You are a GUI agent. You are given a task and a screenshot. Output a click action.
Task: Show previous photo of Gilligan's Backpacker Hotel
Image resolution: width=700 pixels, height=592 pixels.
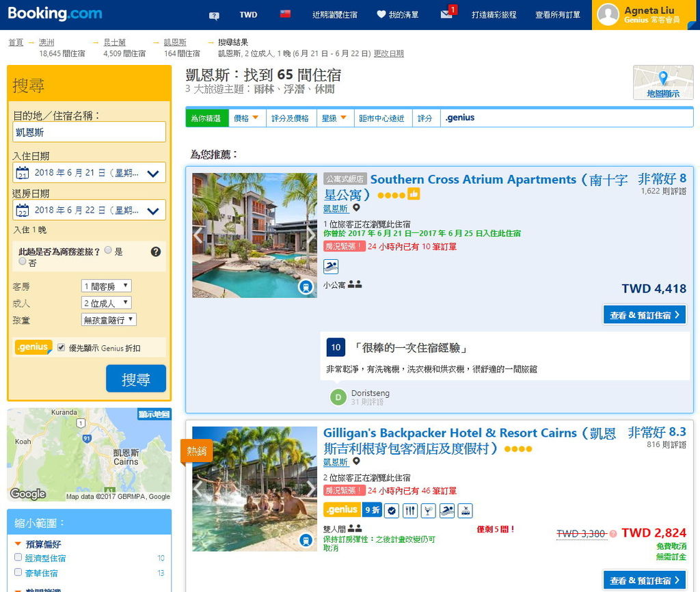click(x=198, y=489)
